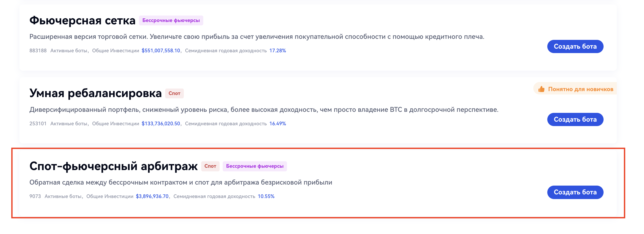Click the purple Бессрочные фьючерсы tag on Фьючерсная сетка

[x=171, y=20]
